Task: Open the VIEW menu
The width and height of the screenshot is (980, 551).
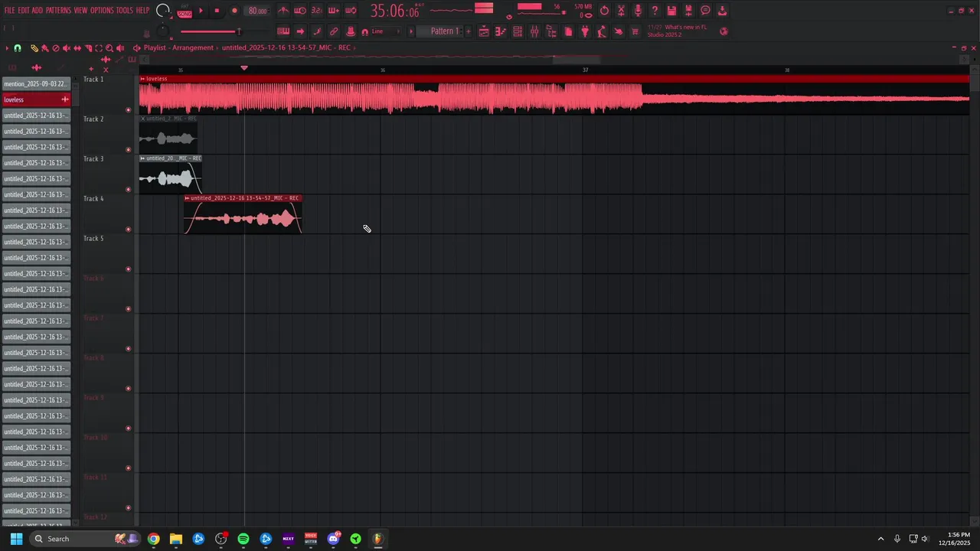Action: coord(80,11)
